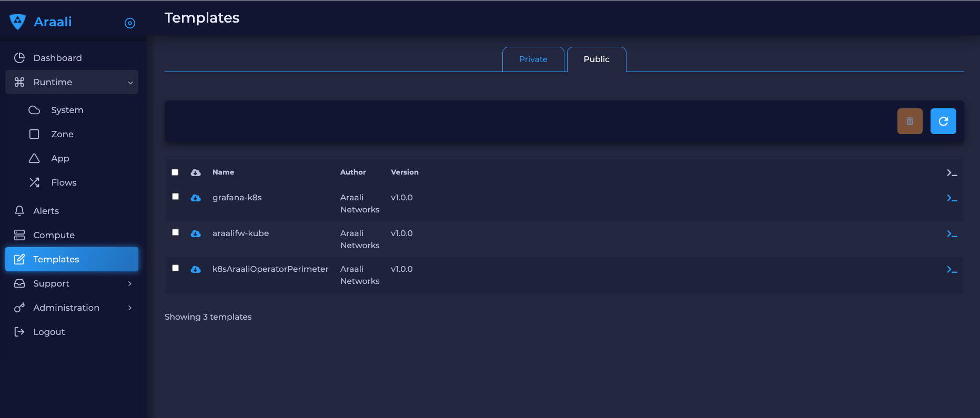
Task: Click the Runtime label in sidebar
Action: coord(53,82)
